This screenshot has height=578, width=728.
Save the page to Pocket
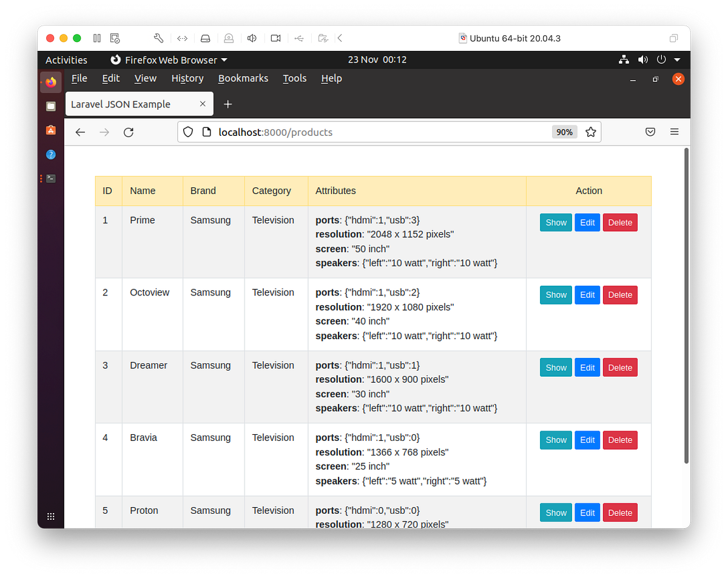(x=650, y=132)
